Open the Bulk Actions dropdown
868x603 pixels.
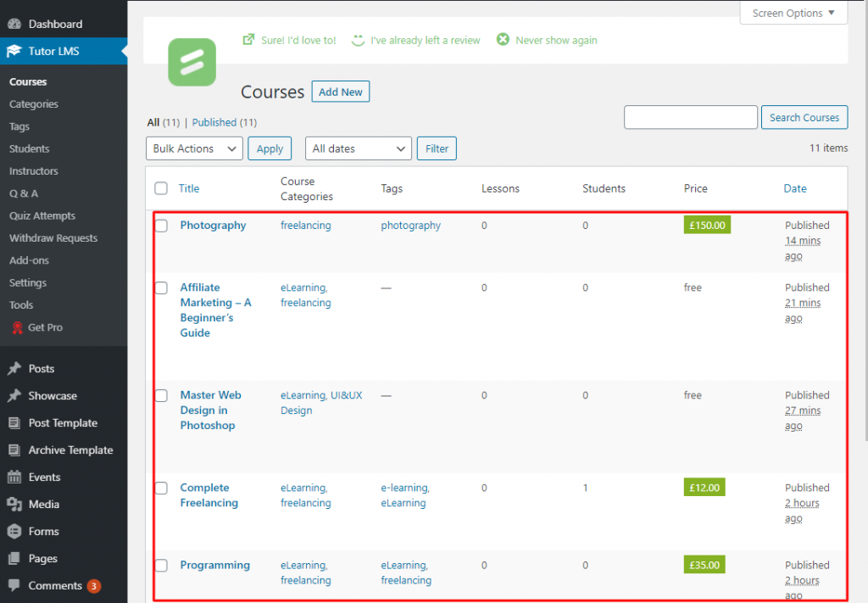tap(194, 148)
